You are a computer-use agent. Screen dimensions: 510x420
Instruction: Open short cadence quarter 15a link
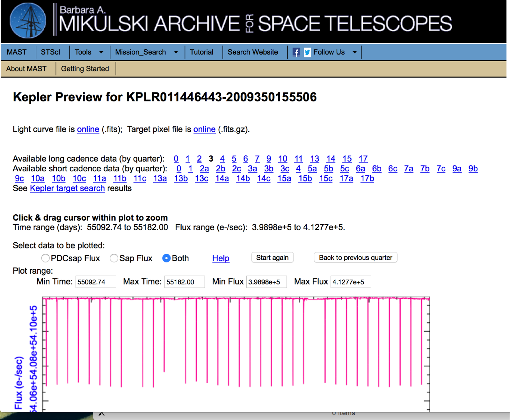tap(284, 179)
